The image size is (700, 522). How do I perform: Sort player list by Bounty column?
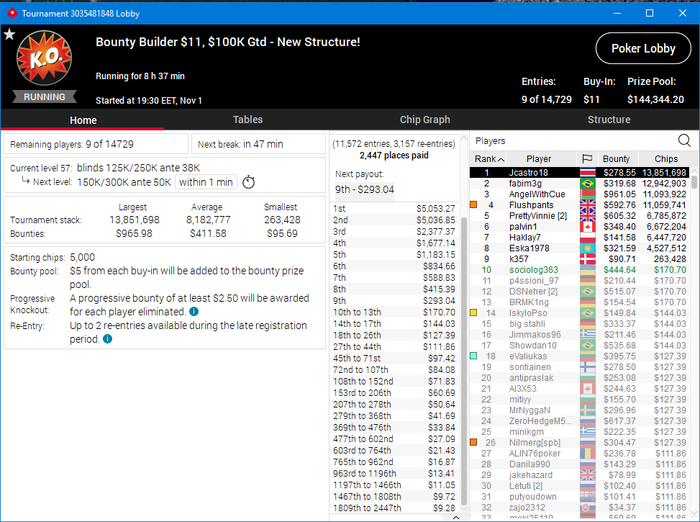[x=616, y=159]
